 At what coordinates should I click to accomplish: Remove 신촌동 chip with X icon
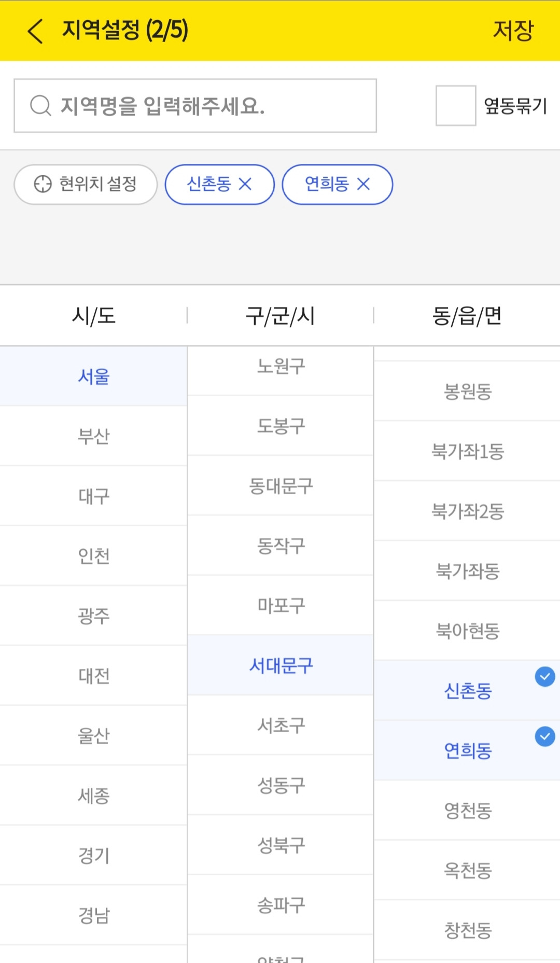[x=245, y=184]
